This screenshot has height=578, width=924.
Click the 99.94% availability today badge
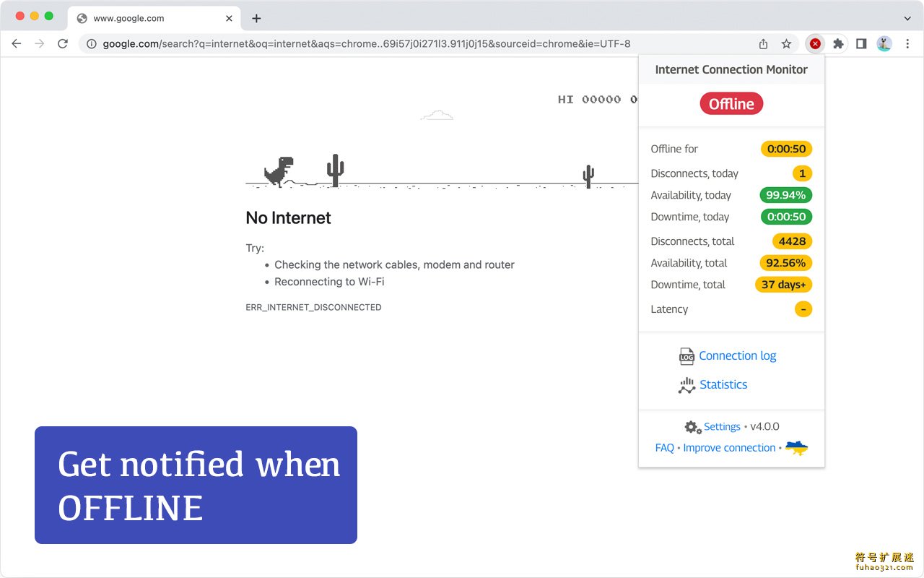785,195
